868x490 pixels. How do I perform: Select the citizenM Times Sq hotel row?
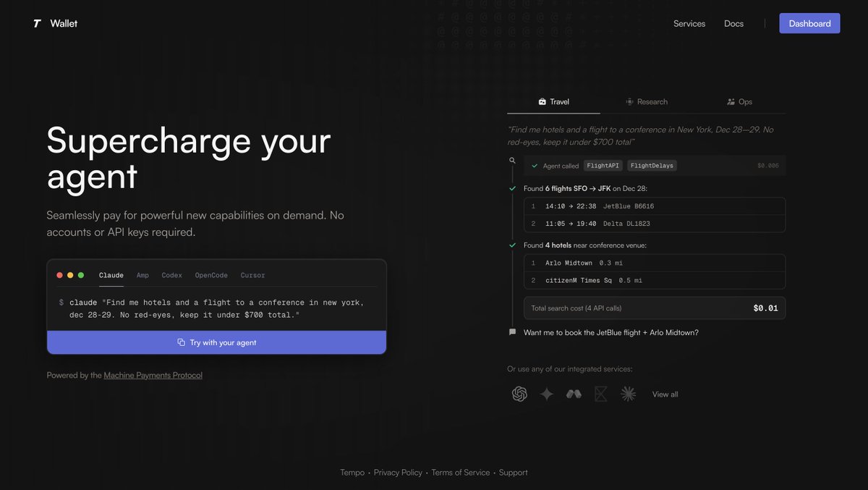(655, 280)
